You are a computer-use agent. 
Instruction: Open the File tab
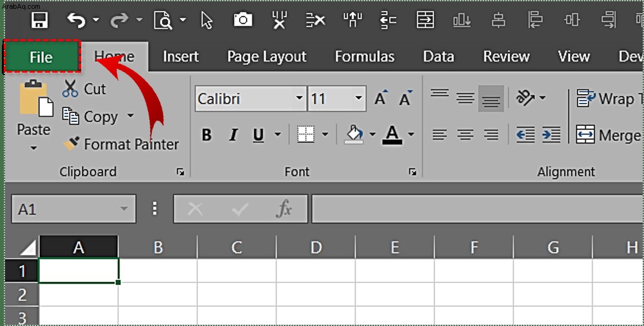tap(41, 57)
